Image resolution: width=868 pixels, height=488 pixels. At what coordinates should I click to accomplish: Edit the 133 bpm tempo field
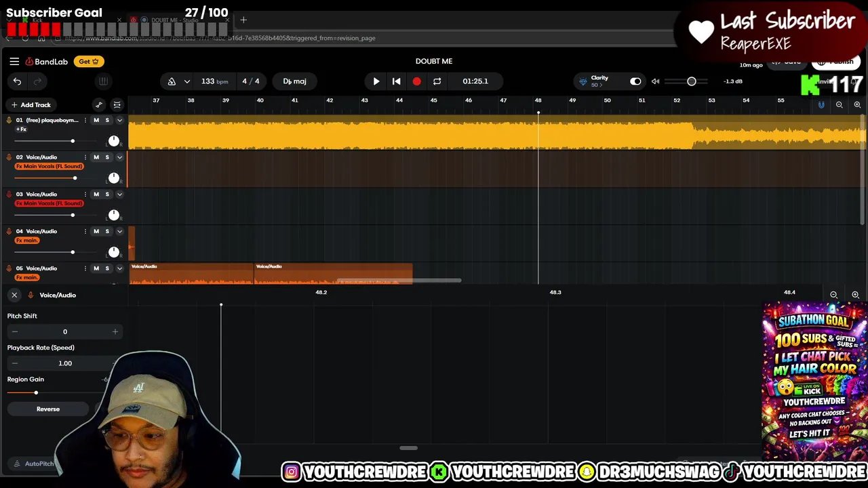(214, 81)
